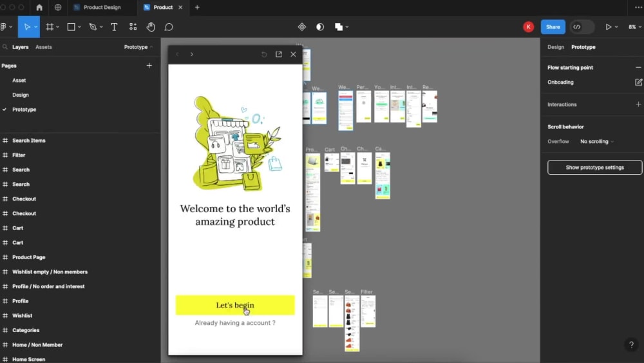
Task: Click the Let's begin button
Action: point(235,305)
